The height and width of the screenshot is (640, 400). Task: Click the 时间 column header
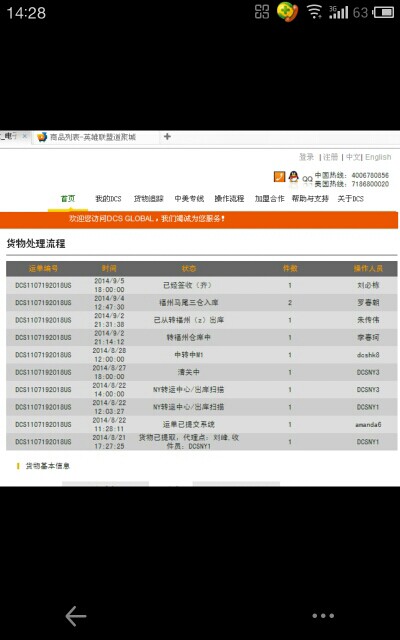point(109,269)
